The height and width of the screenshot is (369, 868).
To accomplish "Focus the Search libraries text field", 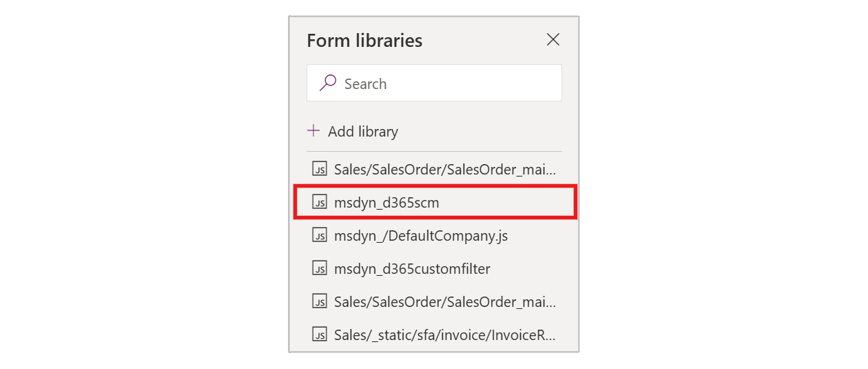I will click(448, 83).
